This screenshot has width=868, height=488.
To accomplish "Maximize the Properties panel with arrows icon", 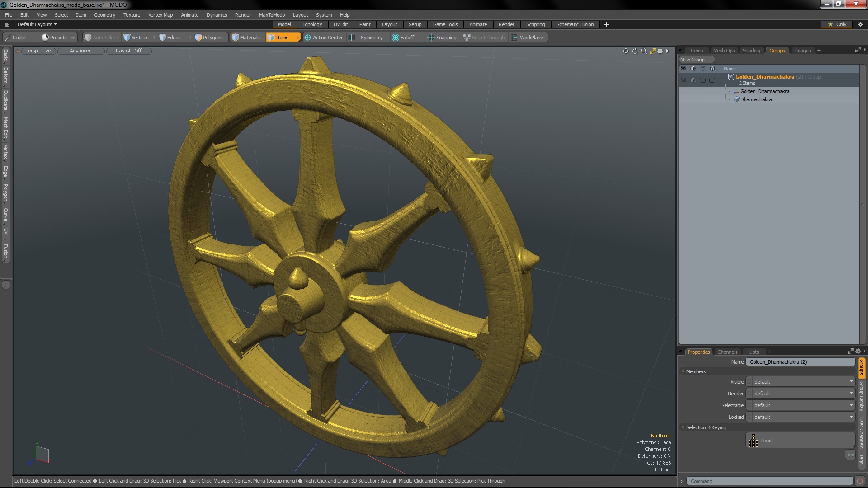I will pyautogui.click(x=850, y=351).
